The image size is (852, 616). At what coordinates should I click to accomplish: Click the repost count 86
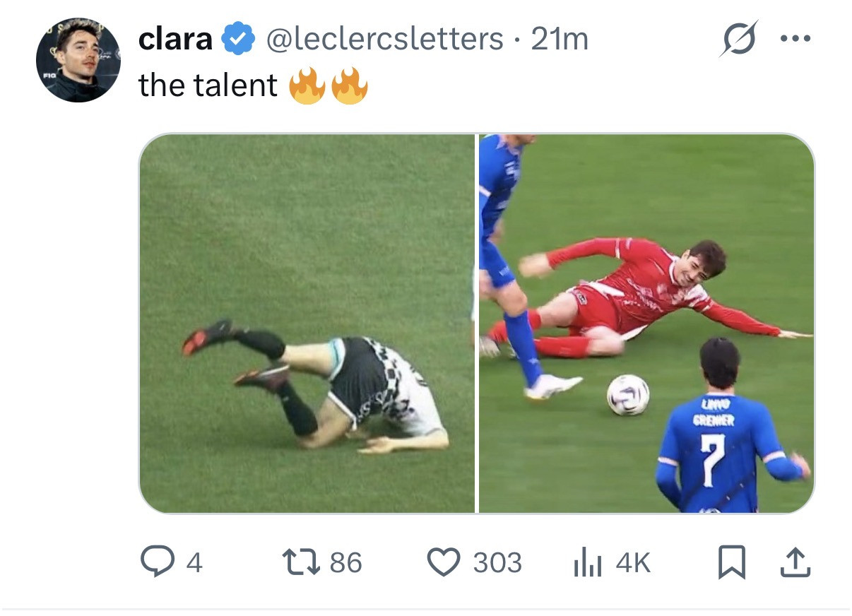click(x=345, y=563)
